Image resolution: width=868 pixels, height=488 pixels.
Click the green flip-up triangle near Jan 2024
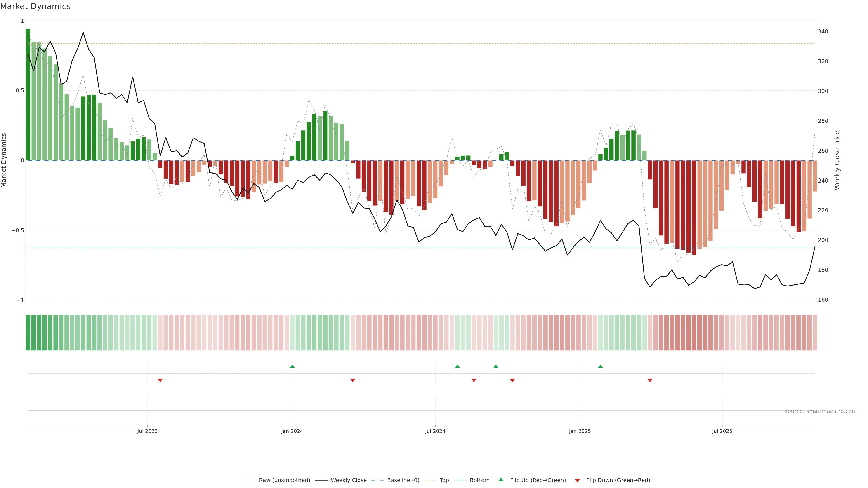point(292,366)
